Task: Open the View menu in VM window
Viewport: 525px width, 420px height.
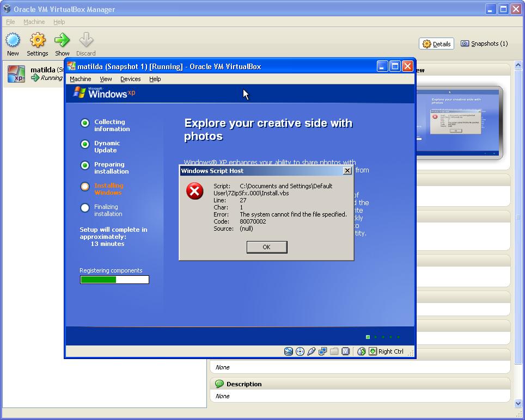Action: 106,79
